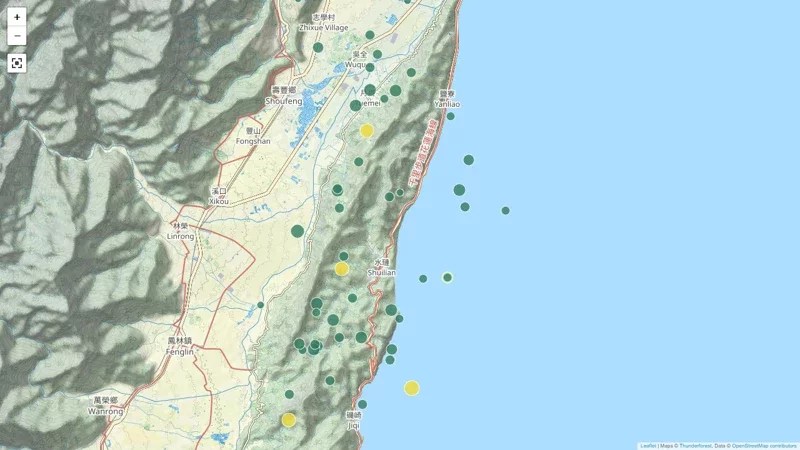Select the plain green marker left of white-outlined one
Screen dimensions: 800x450
pos(423,279)
